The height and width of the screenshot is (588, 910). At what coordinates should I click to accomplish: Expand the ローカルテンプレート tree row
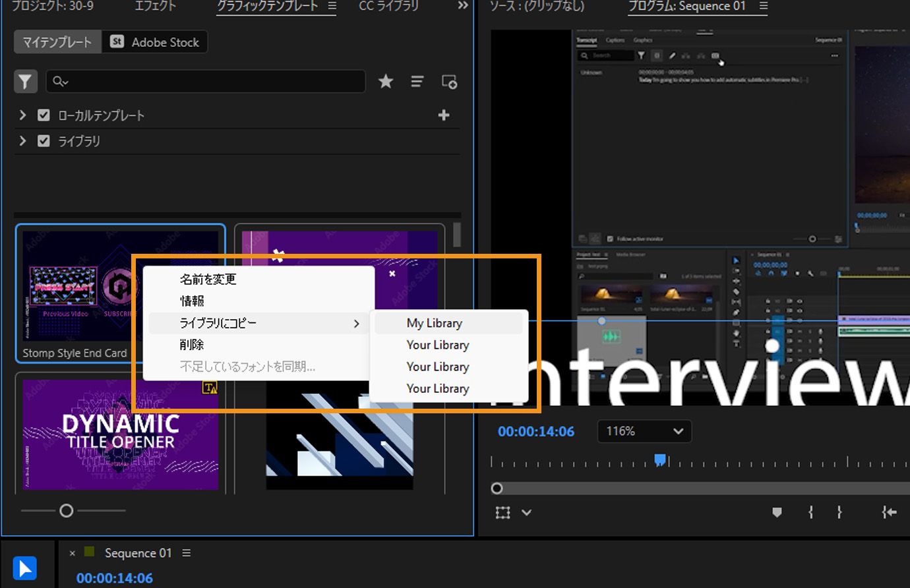pyautogui.click(x=23, y=115)
